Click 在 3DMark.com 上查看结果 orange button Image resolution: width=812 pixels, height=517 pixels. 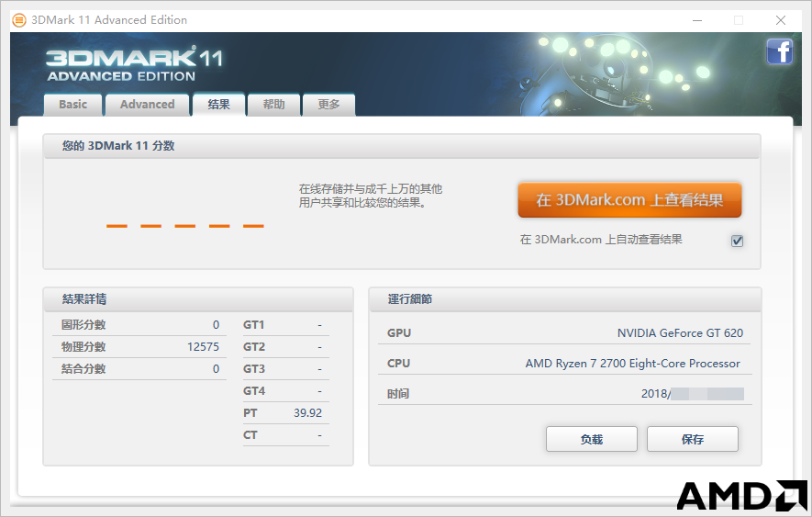(629, 199)
